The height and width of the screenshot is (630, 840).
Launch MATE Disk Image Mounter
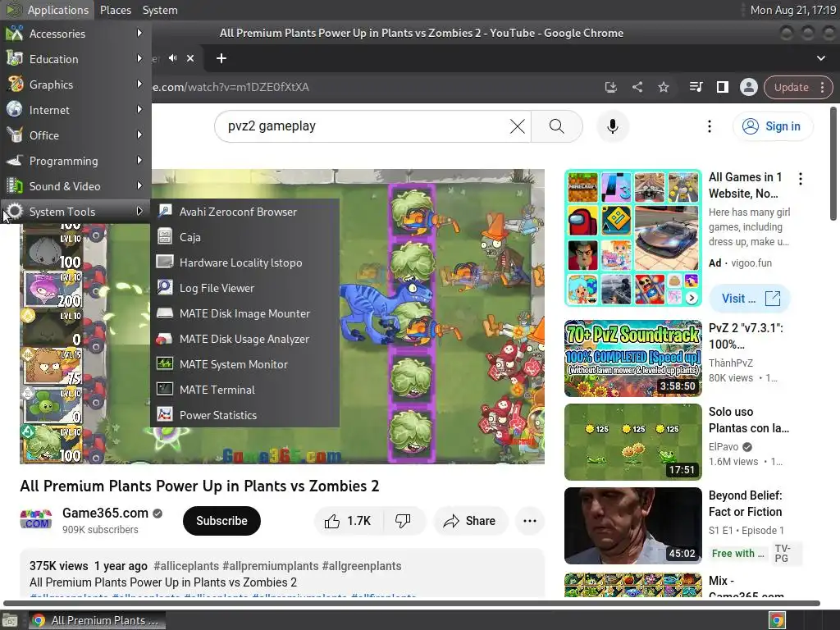point(244,313)
